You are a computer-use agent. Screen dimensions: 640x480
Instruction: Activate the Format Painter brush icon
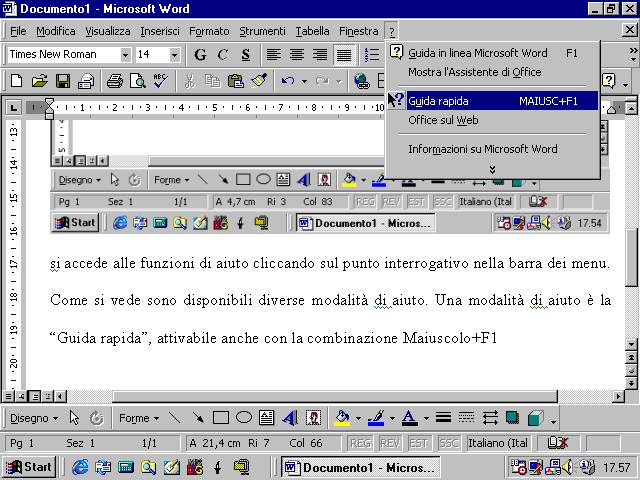click(259, 81)
